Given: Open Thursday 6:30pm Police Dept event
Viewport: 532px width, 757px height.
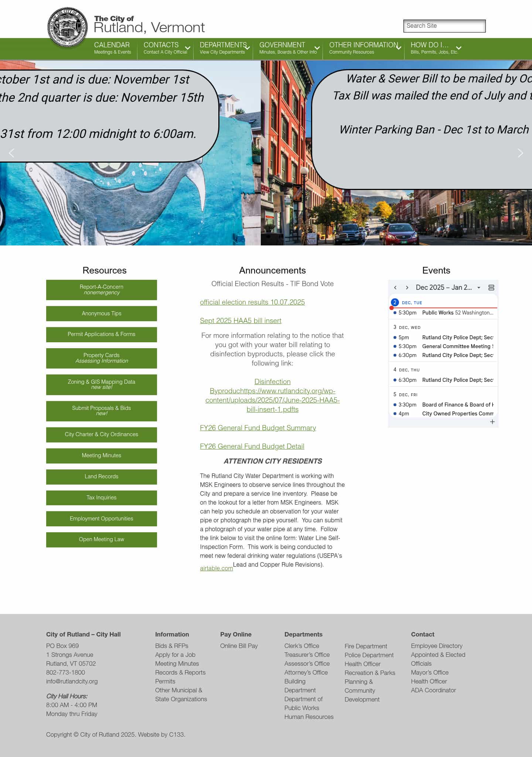Looking at the screenshot, I should click(x=443, y=380).
